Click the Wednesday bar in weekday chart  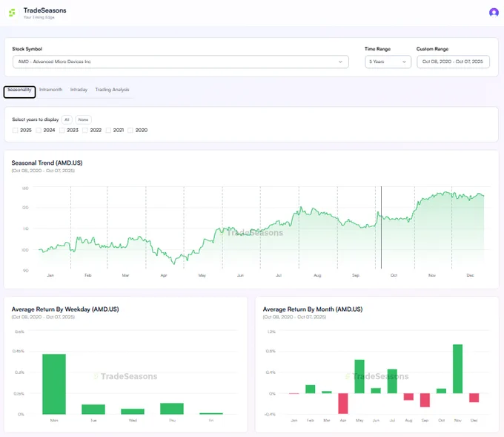point(133,411)
